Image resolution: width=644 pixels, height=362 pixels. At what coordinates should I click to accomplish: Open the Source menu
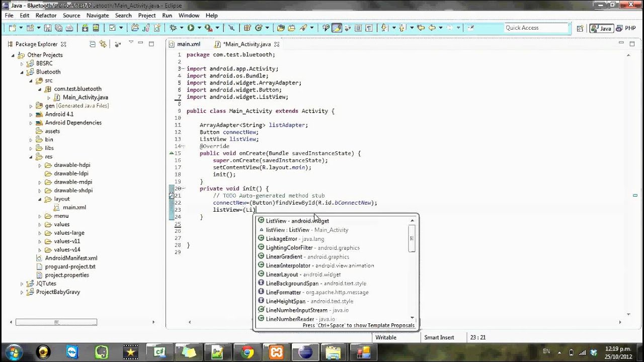[x=71, y=16]
